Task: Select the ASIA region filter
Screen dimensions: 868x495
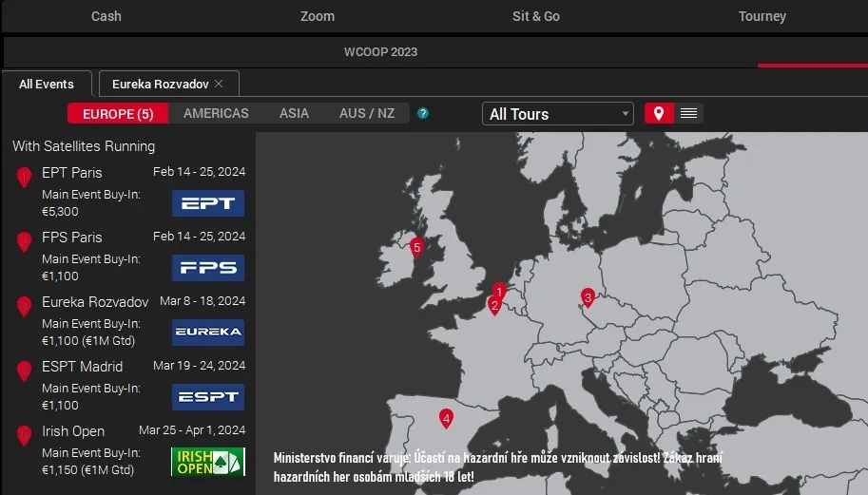Action: [x=294, y=113]
